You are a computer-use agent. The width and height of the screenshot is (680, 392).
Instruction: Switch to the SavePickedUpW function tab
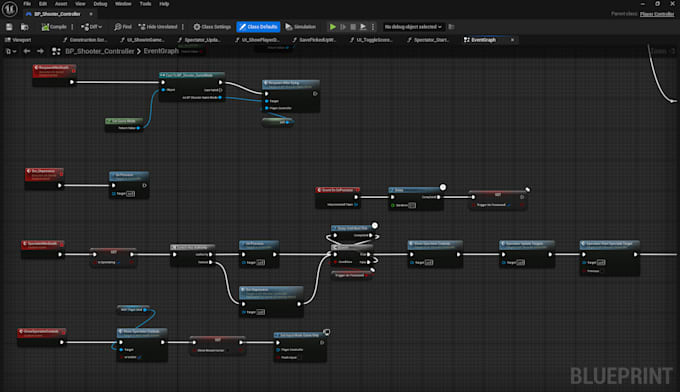pos(314,40)
